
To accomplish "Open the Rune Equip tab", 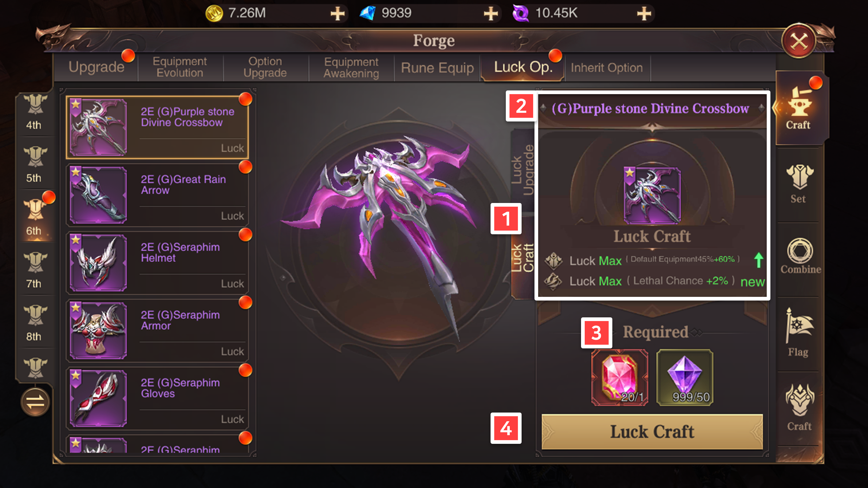I will [437, 68].
